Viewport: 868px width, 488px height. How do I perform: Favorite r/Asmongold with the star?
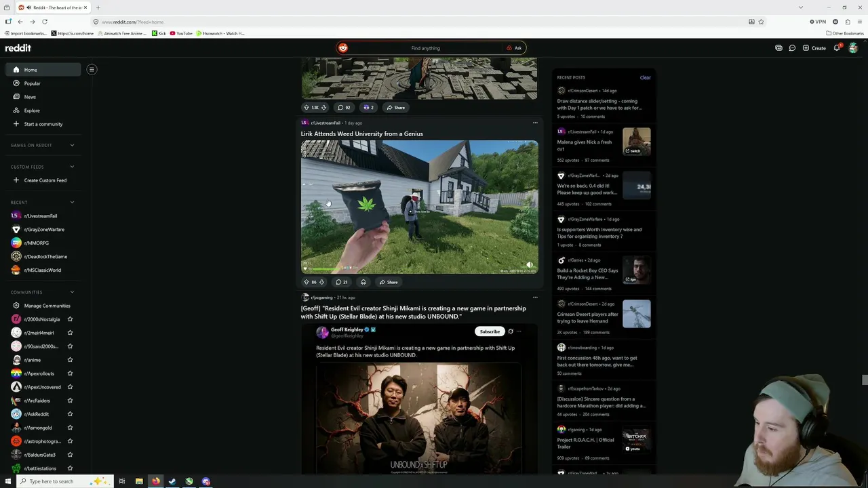point(70,428)
